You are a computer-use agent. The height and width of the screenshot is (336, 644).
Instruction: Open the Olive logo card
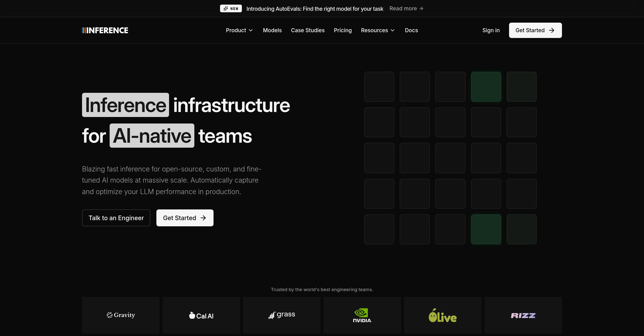click(443, 315)
